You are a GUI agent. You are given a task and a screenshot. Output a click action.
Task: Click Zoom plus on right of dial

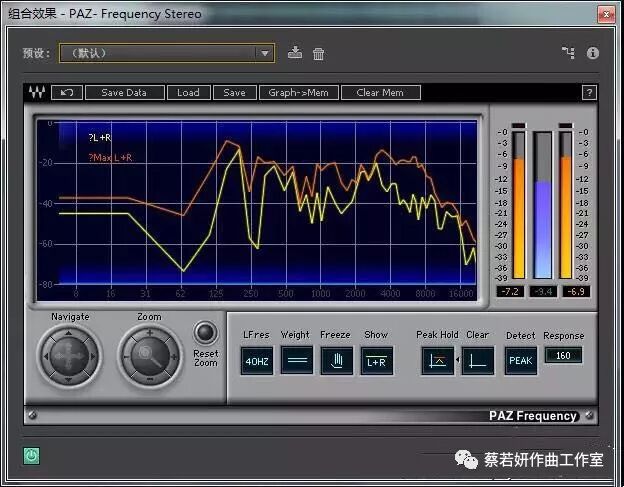pos(174,357)
